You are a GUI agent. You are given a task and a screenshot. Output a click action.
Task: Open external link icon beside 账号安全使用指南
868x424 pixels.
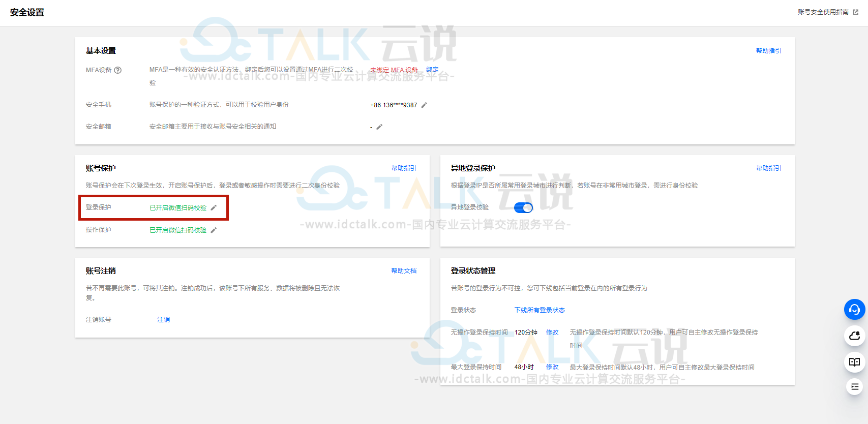click(x=856, y=12)
